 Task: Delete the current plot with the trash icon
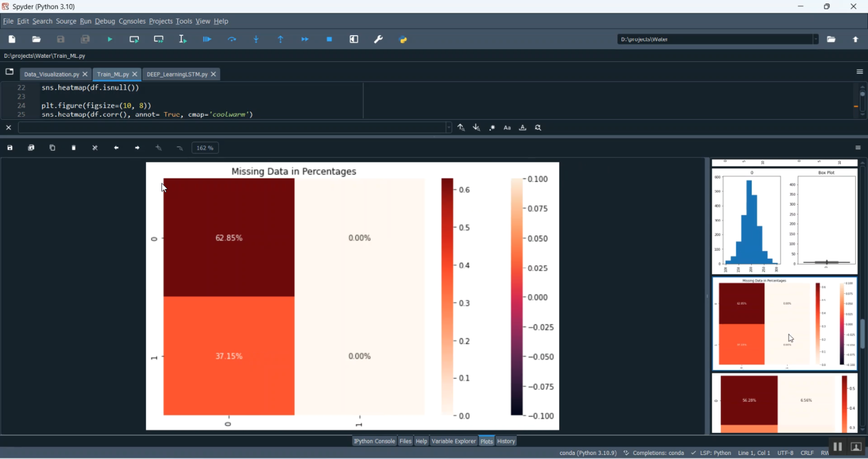pyautogui.click(x=74, y=148)
